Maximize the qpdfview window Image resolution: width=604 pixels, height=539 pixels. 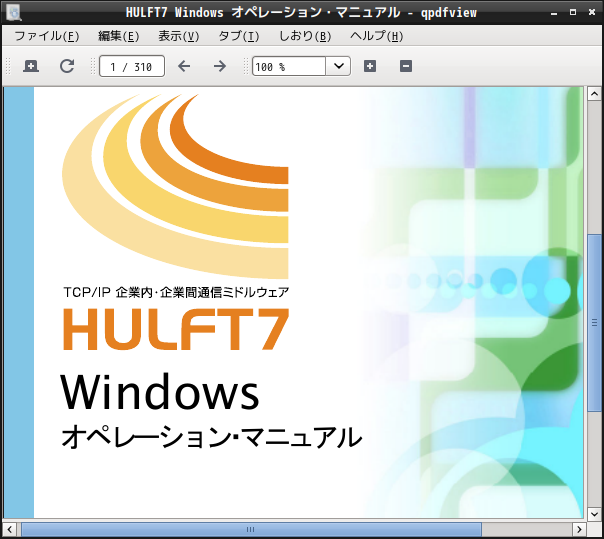point(573,12)
